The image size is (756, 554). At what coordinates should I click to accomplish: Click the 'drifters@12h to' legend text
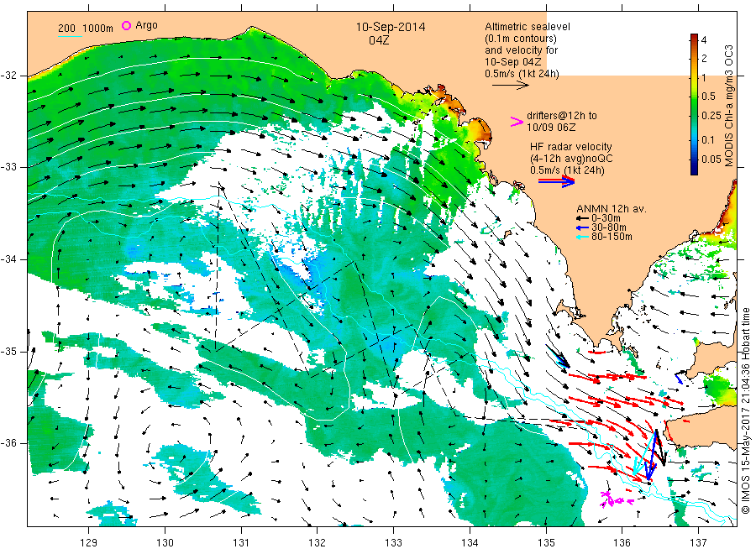562,116
